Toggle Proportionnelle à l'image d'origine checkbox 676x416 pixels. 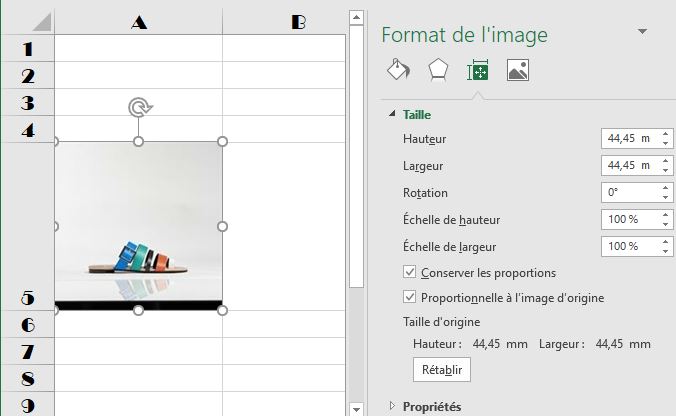coord(409,297)
